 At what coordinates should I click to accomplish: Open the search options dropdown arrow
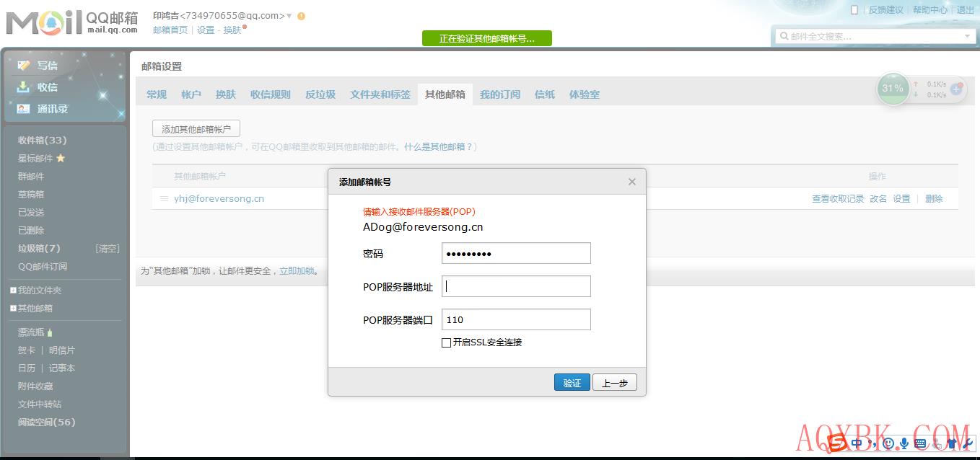pos(968,36)
